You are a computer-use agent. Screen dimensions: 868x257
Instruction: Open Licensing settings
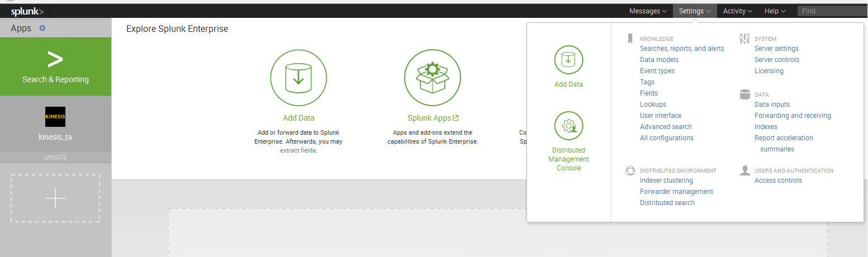pos(769,71)
